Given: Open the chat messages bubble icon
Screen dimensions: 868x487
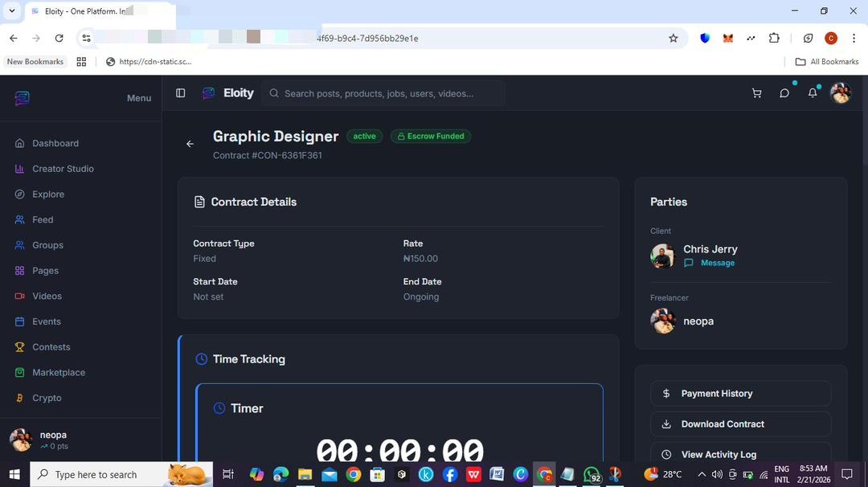Looking at the screenshot, I should click(x=784, y=93).
